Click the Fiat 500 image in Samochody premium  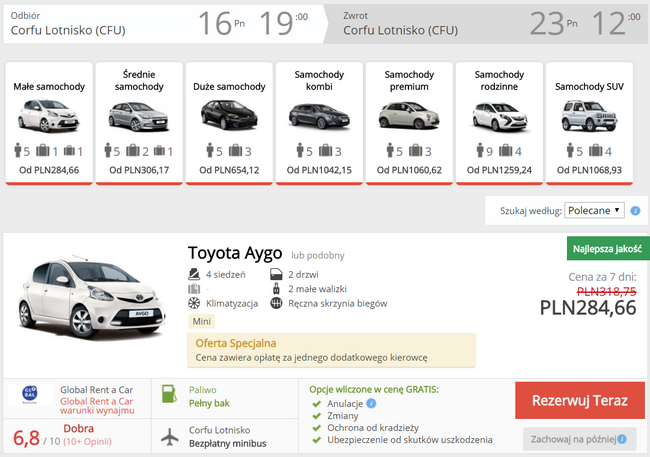pos(409,115)
